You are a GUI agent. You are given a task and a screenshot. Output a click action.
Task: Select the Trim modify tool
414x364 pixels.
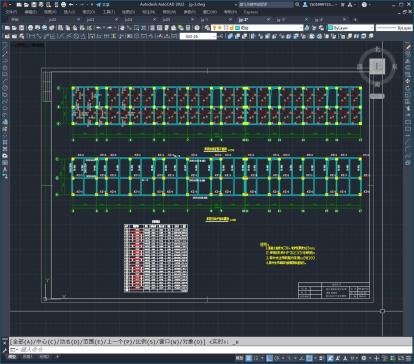point(408,109)
